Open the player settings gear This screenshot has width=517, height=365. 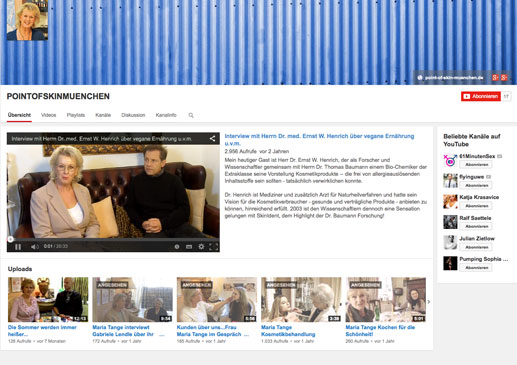pyautogui.click(x=201, y=247)
